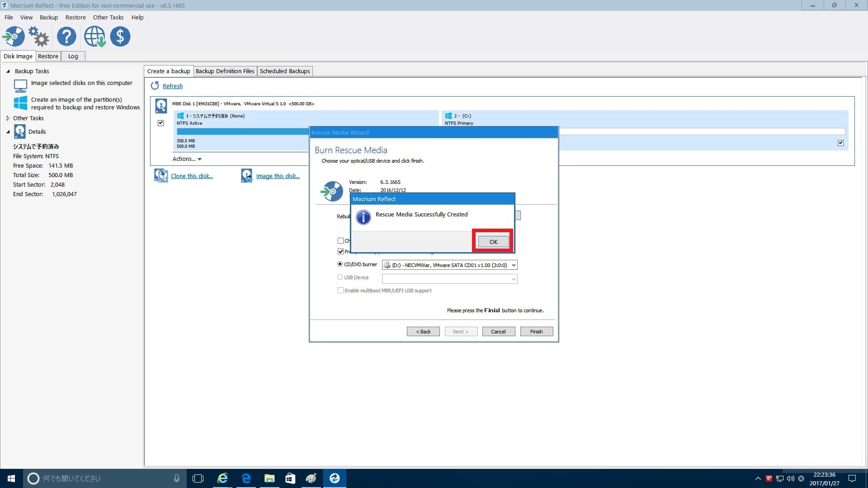This screenshot has width=868, height=488.
Task: Launch Microsoft Edge from the taskbar
Action: 246,478
